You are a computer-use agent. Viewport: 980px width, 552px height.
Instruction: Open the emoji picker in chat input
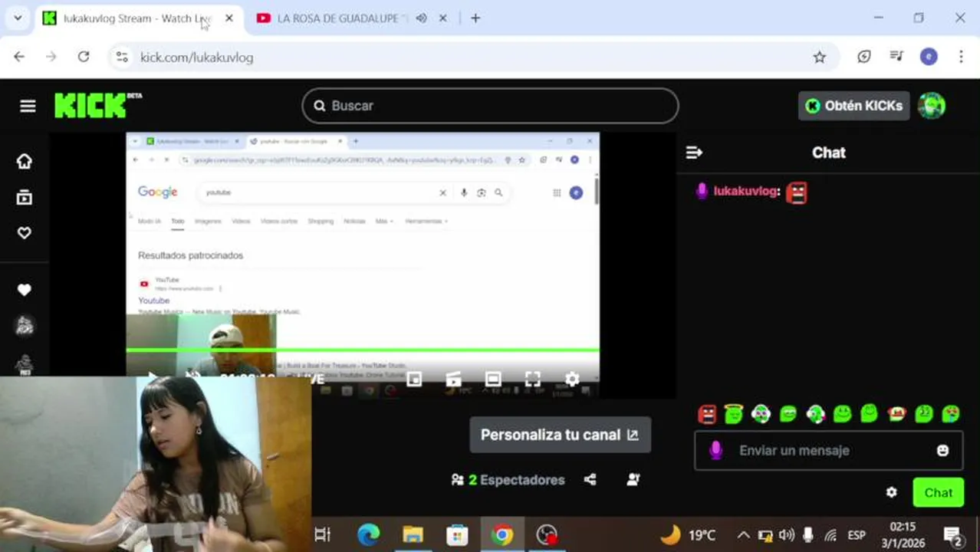943,451
